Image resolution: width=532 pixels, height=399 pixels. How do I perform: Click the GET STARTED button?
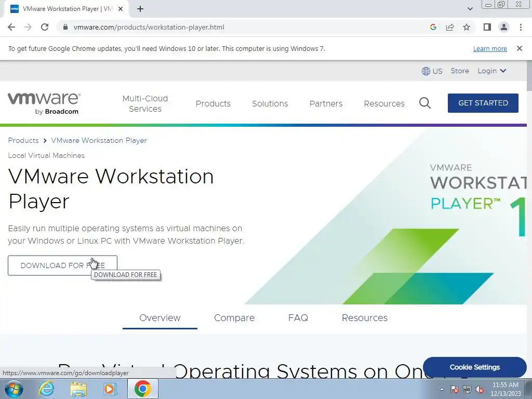click(x=483, y=103)
